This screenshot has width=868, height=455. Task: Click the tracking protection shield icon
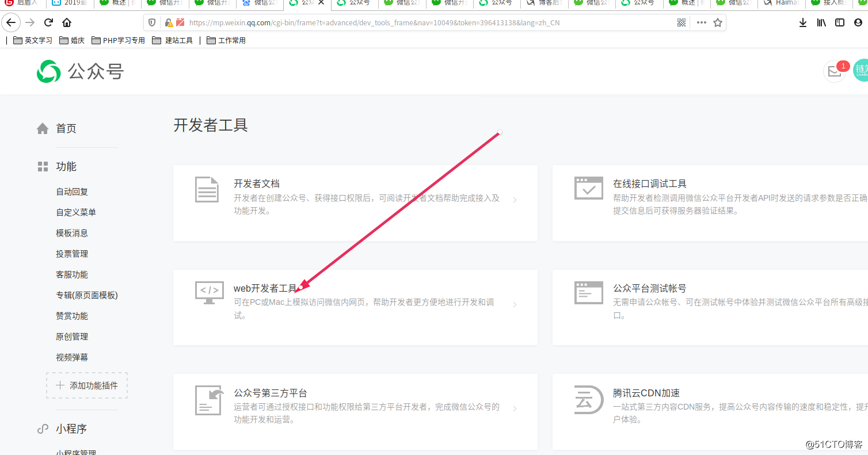152,22
